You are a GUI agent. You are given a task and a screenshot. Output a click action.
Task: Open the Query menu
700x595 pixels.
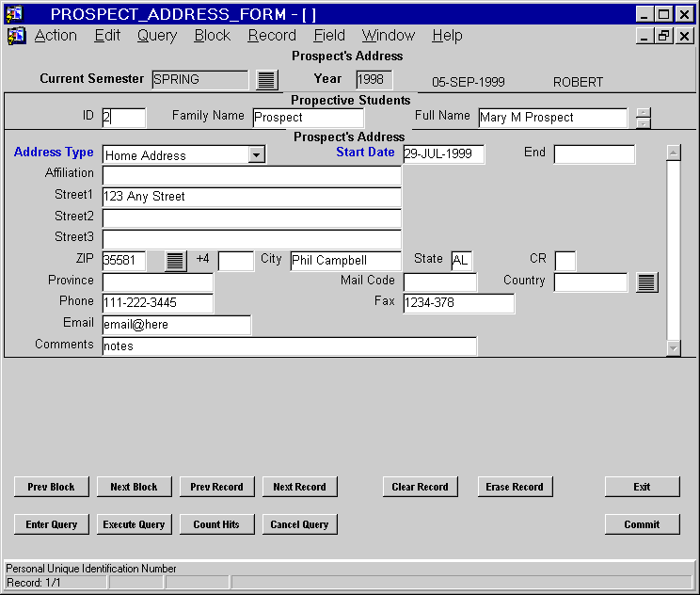[x=157, y=35]
